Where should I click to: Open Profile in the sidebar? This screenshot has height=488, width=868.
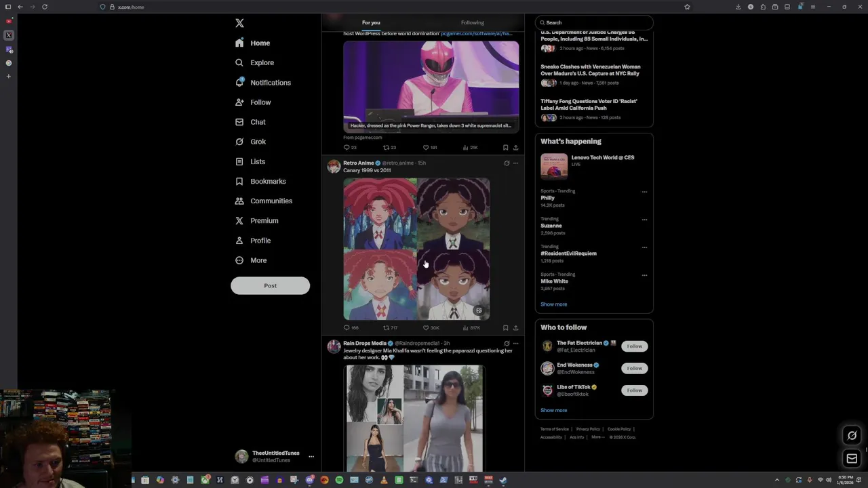[252, 241]
